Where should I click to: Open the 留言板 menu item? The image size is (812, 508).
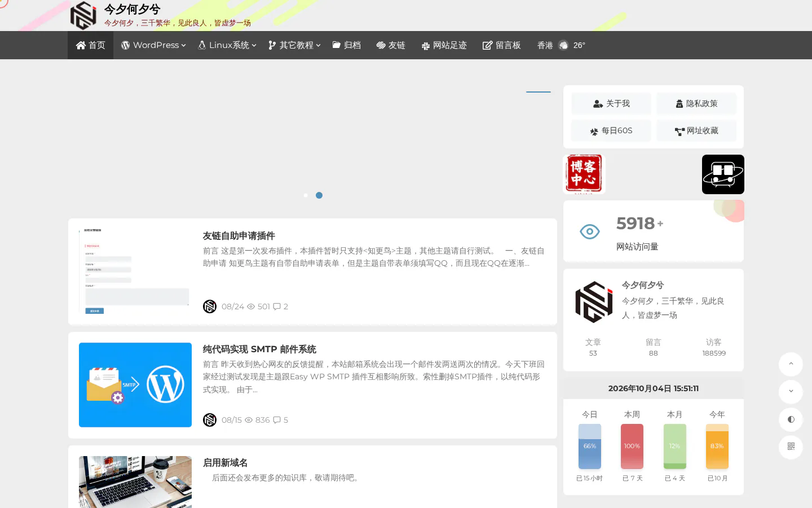(501, 45)
